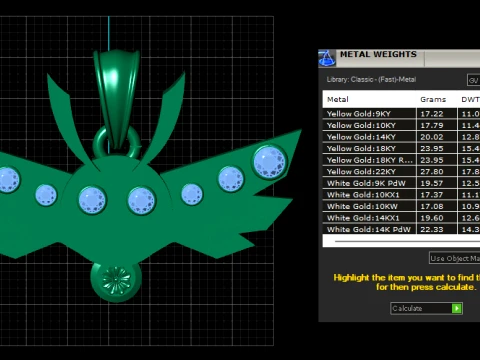Click the horizontal scrollbar under metal table

point(407,241)
